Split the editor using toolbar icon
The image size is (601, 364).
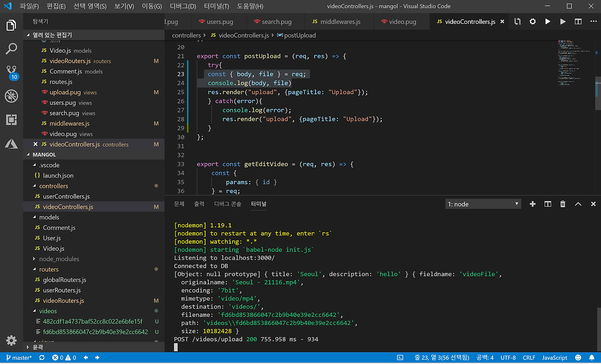[578, 22]
